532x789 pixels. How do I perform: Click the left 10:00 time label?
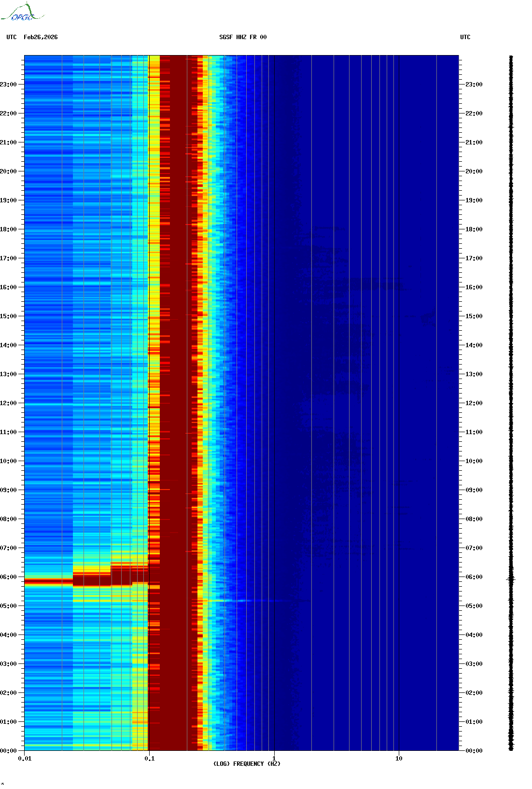[x=8, y=461]
